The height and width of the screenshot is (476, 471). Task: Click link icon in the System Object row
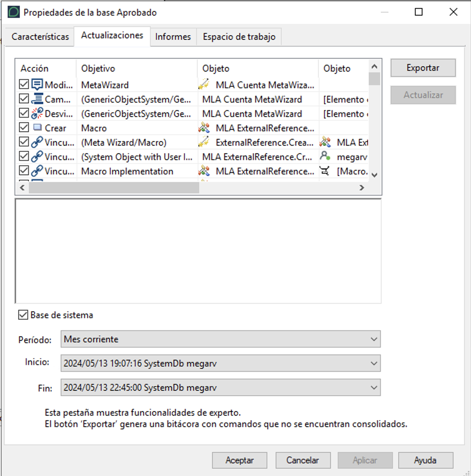[x=37, y=156]
